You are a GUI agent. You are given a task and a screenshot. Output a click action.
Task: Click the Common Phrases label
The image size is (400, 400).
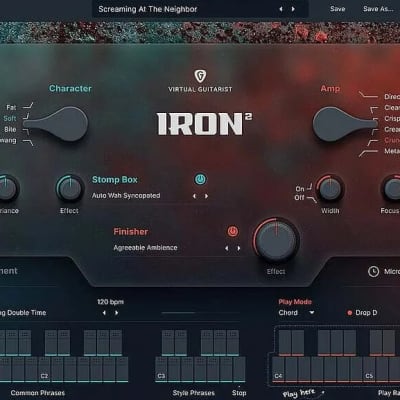[38, 393]
